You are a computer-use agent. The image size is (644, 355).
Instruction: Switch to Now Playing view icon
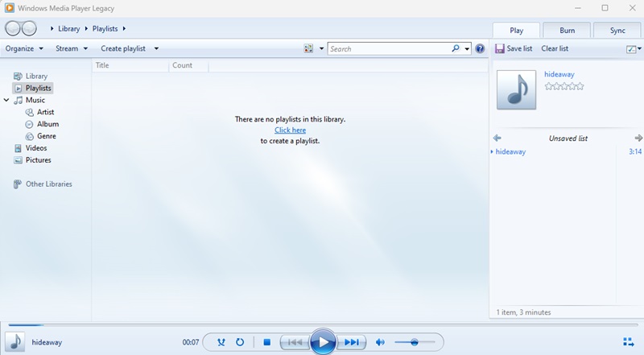[629, 342]
